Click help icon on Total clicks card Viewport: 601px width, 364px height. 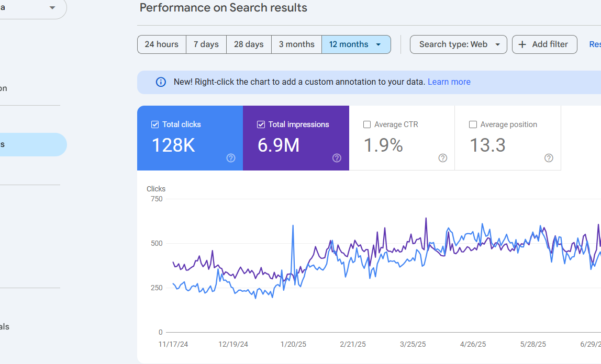231,158
